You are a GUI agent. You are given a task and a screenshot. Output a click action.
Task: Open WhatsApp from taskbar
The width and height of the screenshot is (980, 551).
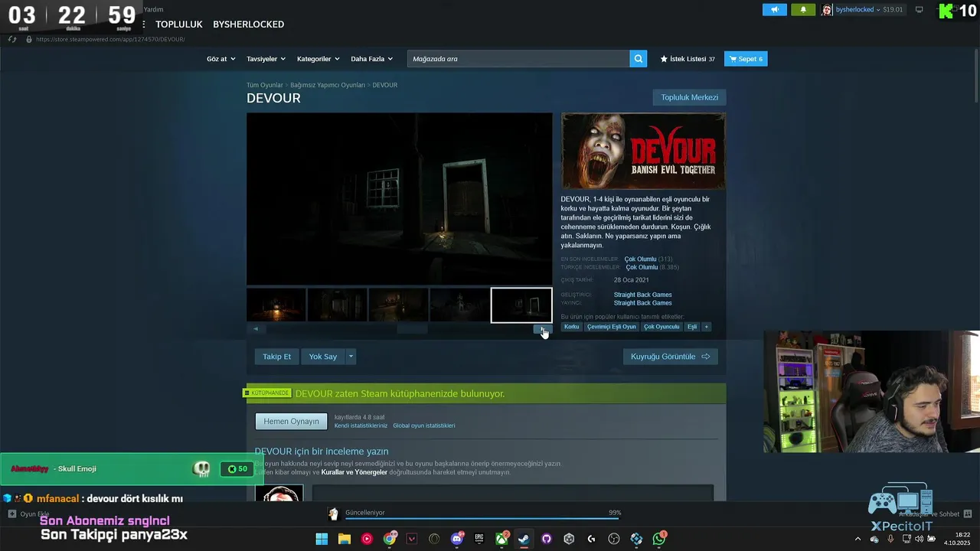[x=659, y=539]
